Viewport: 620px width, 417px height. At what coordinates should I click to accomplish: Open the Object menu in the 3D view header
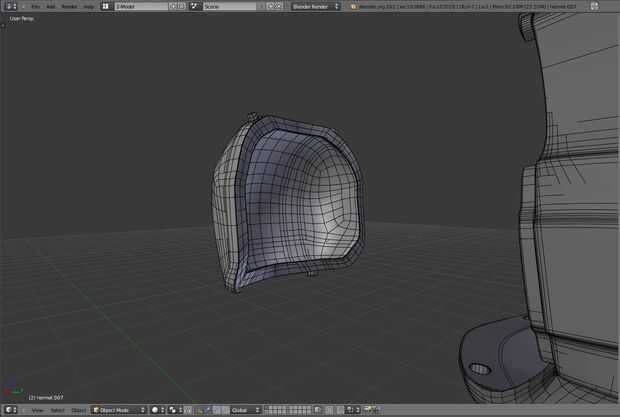[x=78, y=410]
